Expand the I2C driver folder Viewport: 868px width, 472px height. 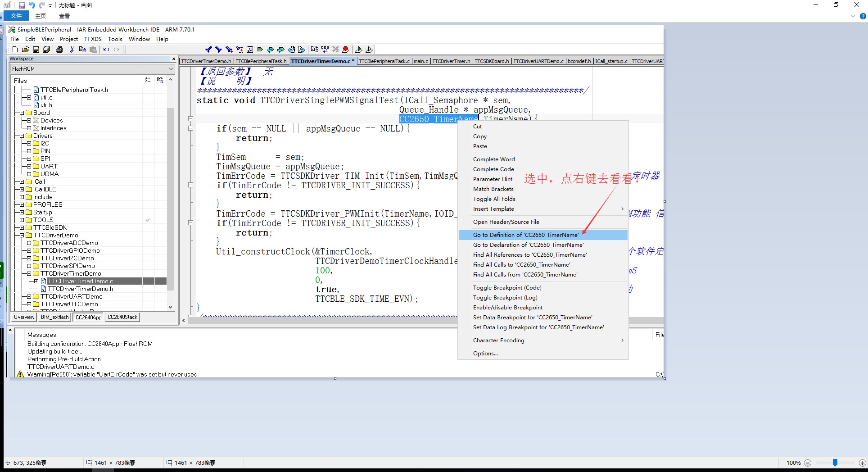tap(29, 144)
